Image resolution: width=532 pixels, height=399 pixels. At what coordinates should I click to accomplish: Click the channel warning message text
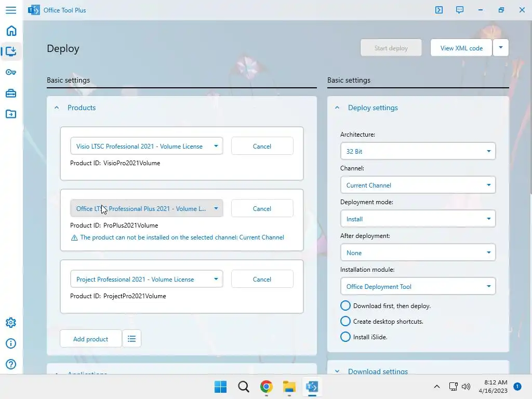click(x=182, y=237)
